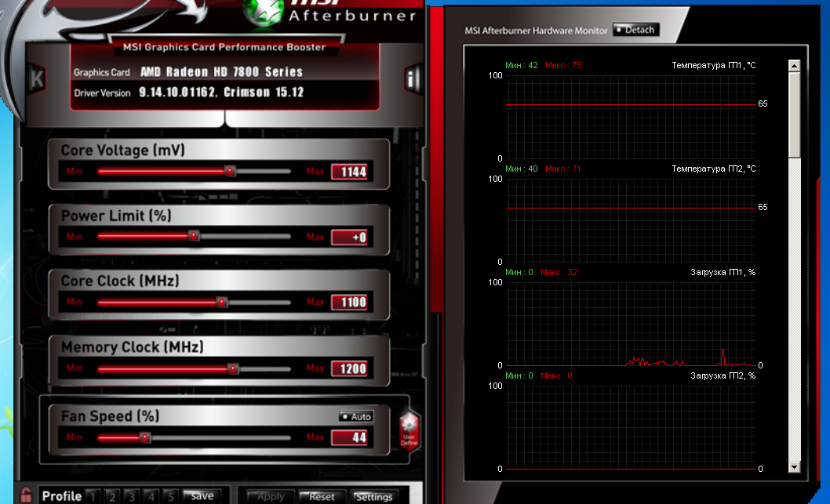This screenshot has height=504, width=830.
Task: Open the Settings dialog
Action: pyautogui.click(x=373, y=497)
